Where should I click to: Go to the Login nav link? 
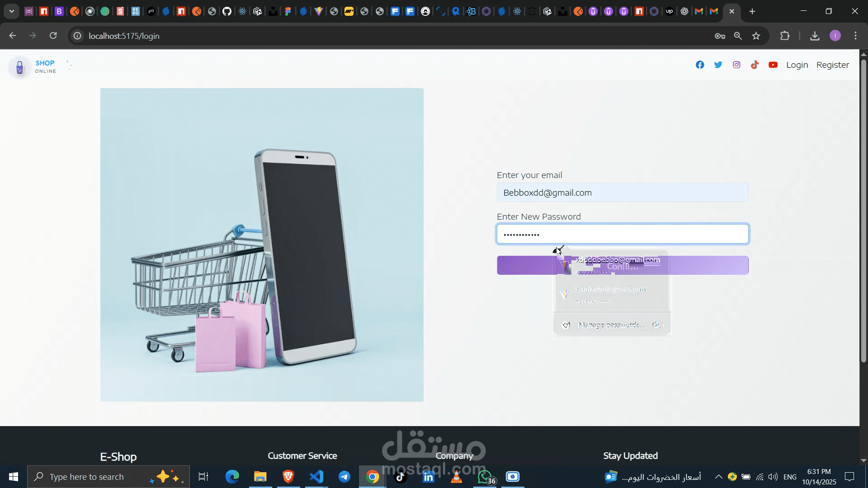pyautogui.click(x=797, y=65)
